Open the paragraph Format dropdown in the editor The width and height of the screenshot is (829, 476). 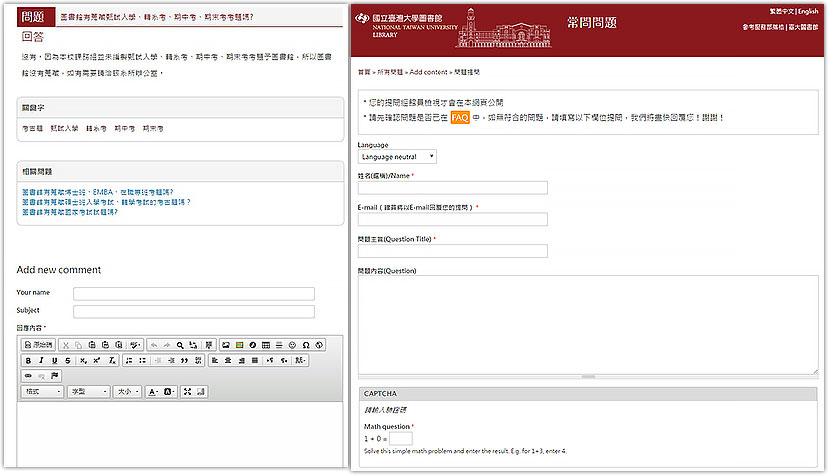pyautogui.click(x=43, y=392)
